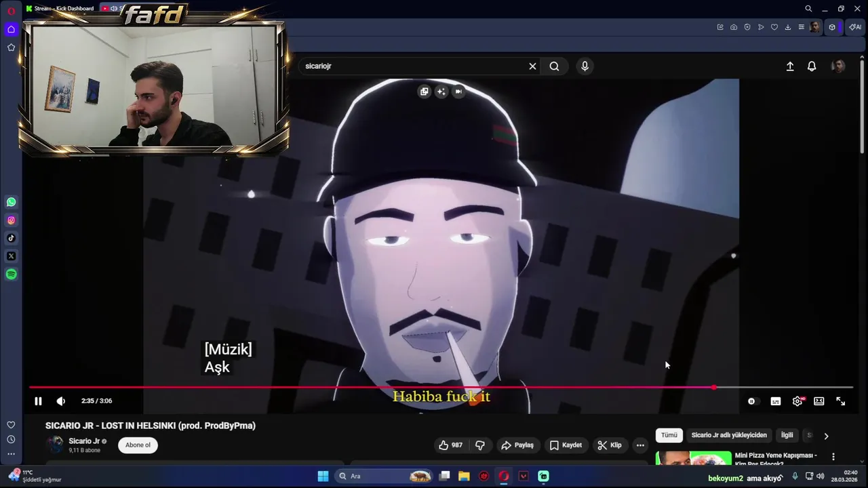Open Opera easy setup sliders icon
Viewport: 868px width, 488px height.
[801, 27]
